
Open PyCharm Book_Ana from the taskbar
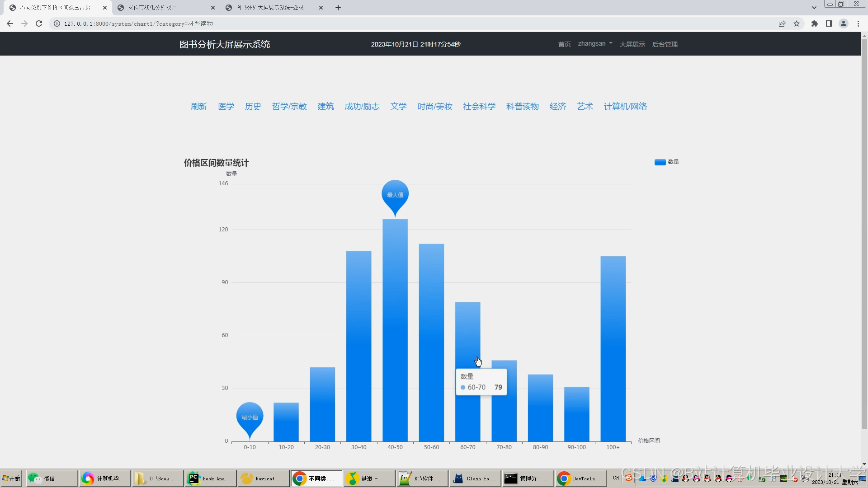[x=211, y=479]
